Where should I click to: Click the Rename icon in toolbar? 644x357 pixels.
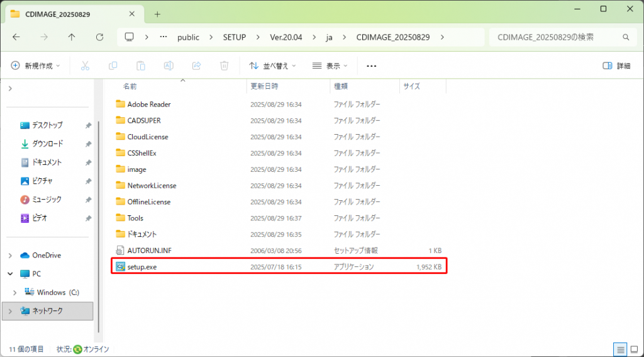click(x=169, y=65)
